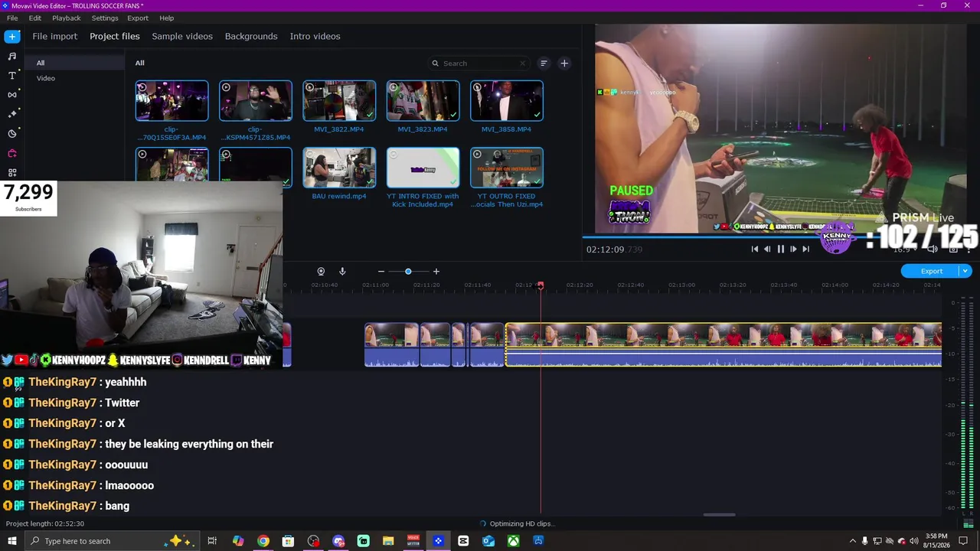Zoom out timeline with minus button
Image resolution: width=980 pixels, height=551 pixels.
pyautogui.click(x=381, y=272)
